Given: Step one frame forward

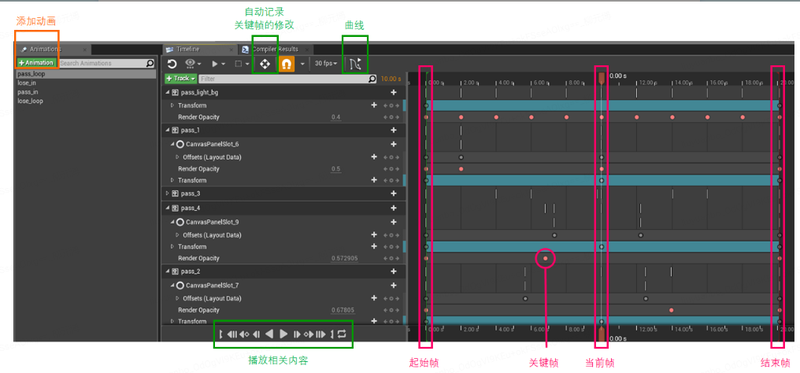Looking at the screenshot, I should point(296,334).
